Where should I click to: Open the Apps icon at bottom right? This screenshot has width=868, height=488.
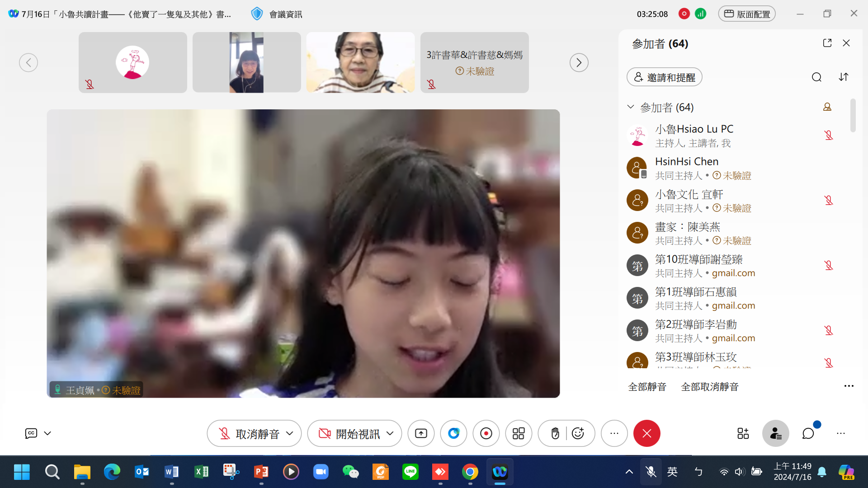(x=743, y=434)
